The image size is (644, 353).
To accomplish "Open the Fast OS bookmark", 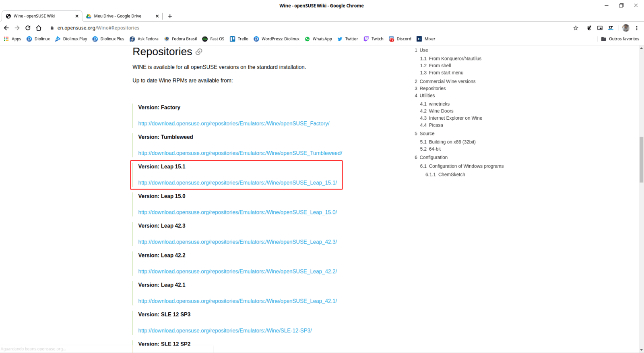I will (213, 39).
